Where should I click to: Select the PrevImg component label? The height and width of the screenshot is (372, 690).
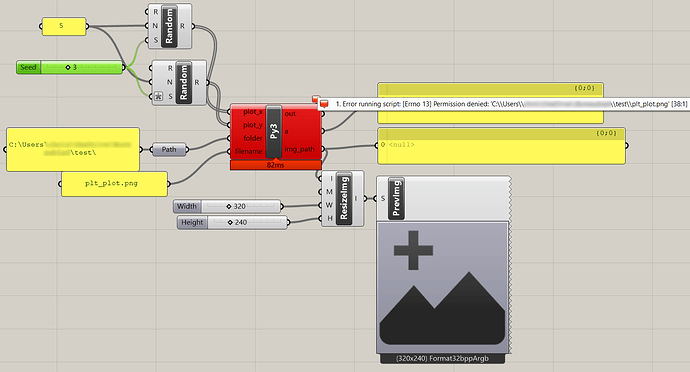pyautogui.click(x=396, y=198)
